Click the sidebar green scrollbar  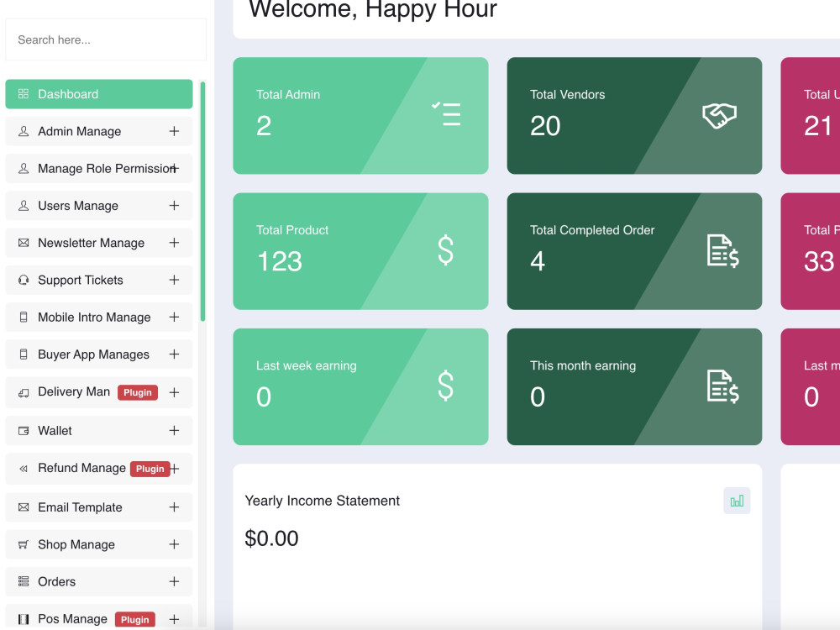pyautogui.click(x=203, y=202)
